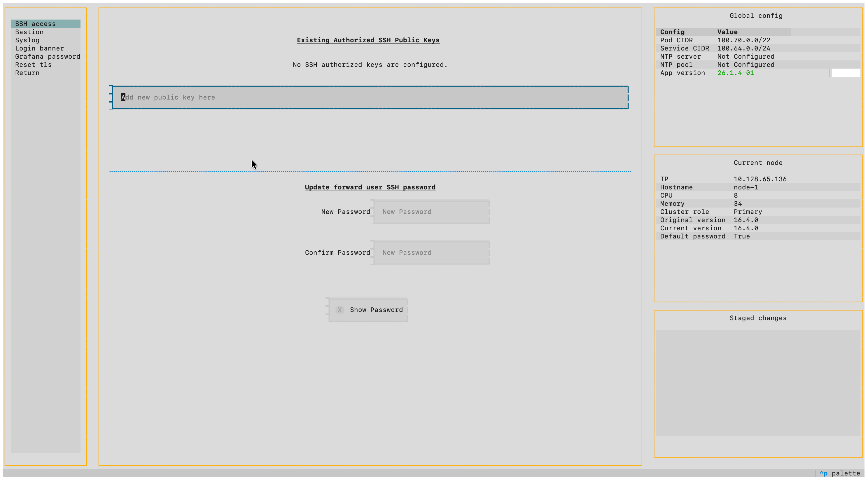Click the Cluster role value Primary
Image resolution: width=868 pixels, height=481 pixels.
748,212
